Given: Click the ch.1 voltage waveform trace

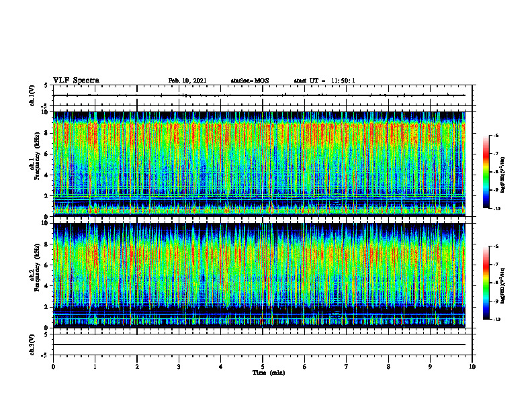Looking at the screenshot, I should point(259,95).
